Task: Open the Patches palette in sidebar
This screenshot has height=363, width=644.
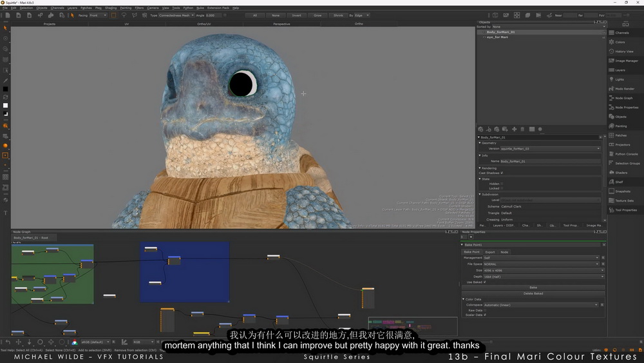Action: pos(621,135)
